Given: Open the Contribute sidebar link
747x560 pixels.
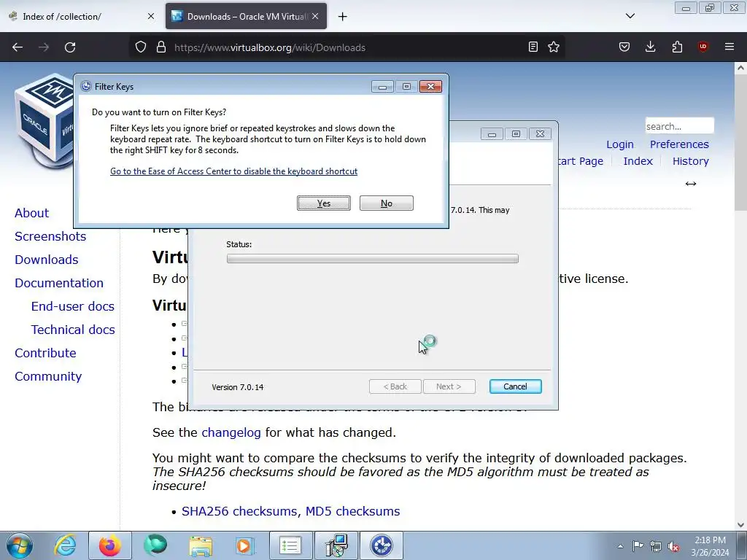Looking at the screenshot, I should point(45,353).
